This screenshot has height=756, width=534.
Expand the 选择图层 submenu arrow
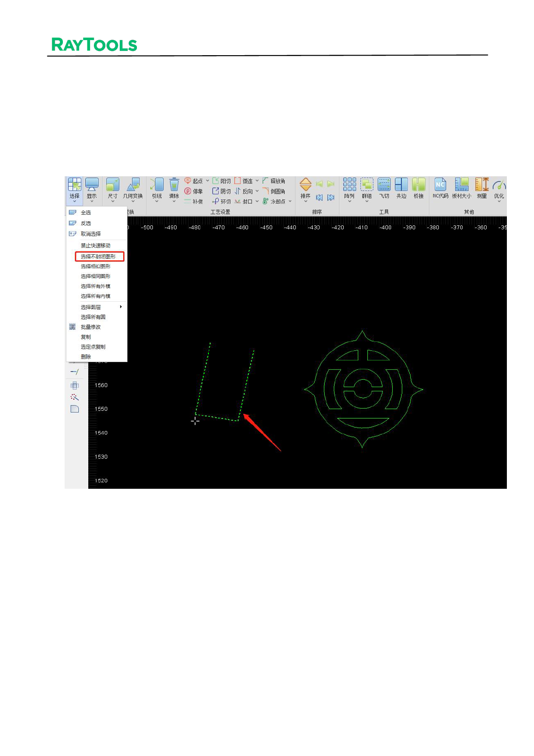[121, 307]
